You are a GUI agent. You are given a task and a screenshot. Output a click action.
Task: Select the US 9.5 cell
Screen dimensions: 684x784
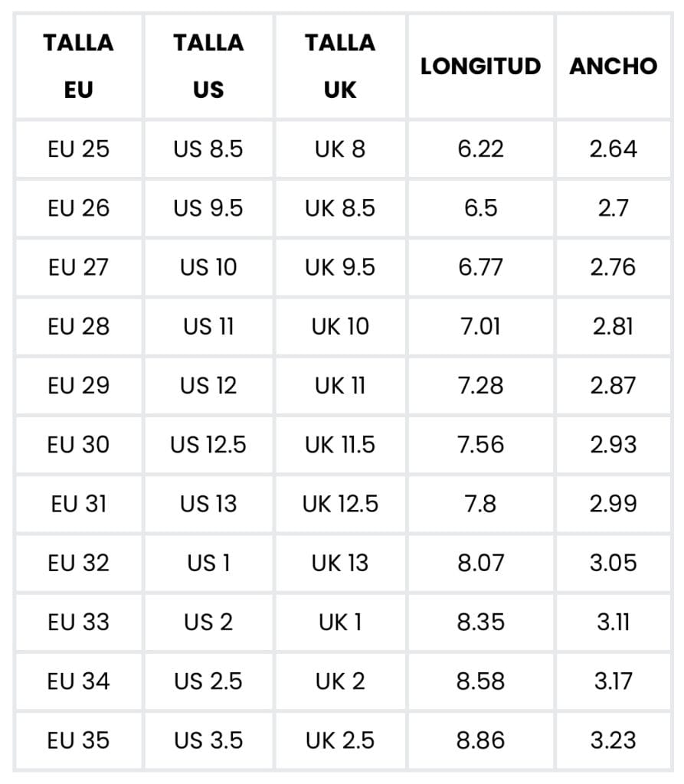click(x=208, y=207)
